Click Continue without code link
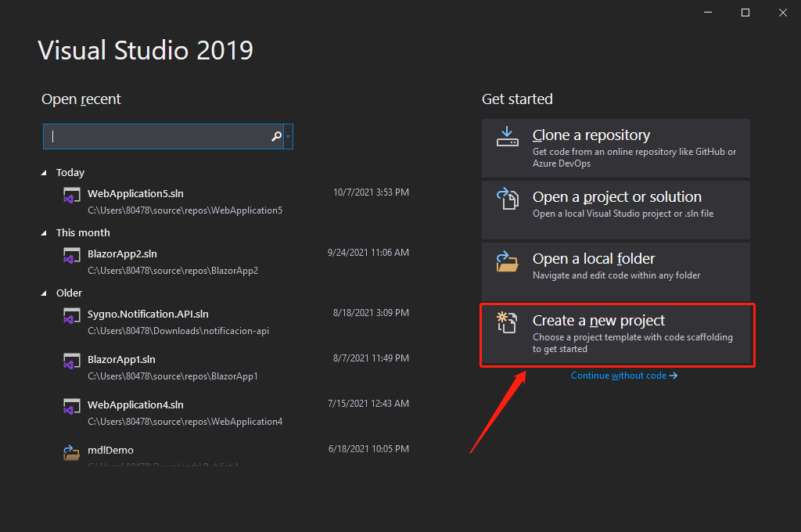This screenshot has height=532, width=801. point(623,376)
